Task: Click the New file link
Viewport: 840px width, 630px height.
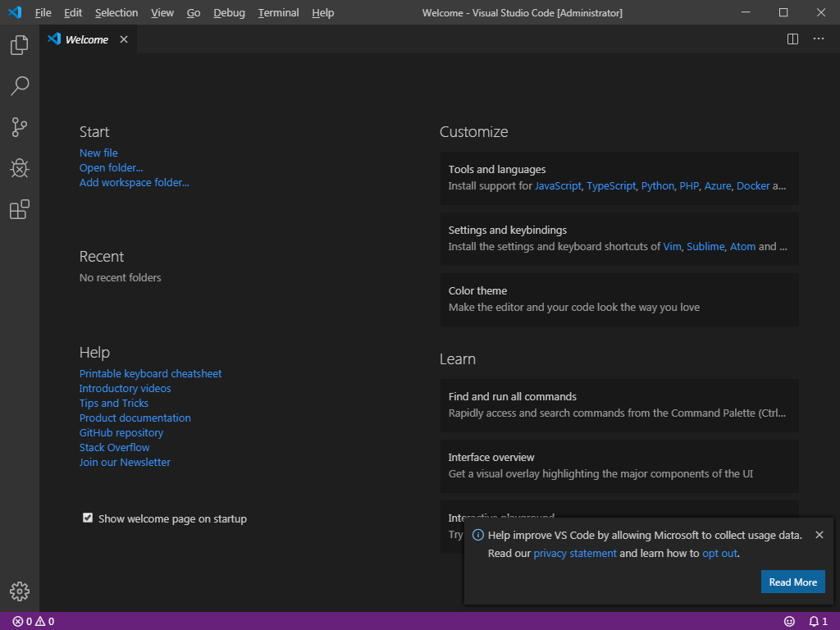Action: tap(98, 153)
